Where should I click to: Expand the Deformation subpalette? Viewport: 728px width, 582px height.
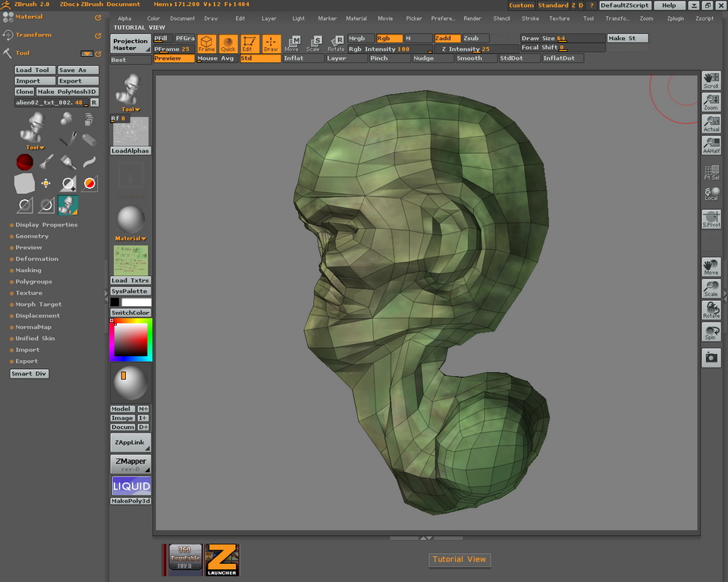tap(36, 259)
